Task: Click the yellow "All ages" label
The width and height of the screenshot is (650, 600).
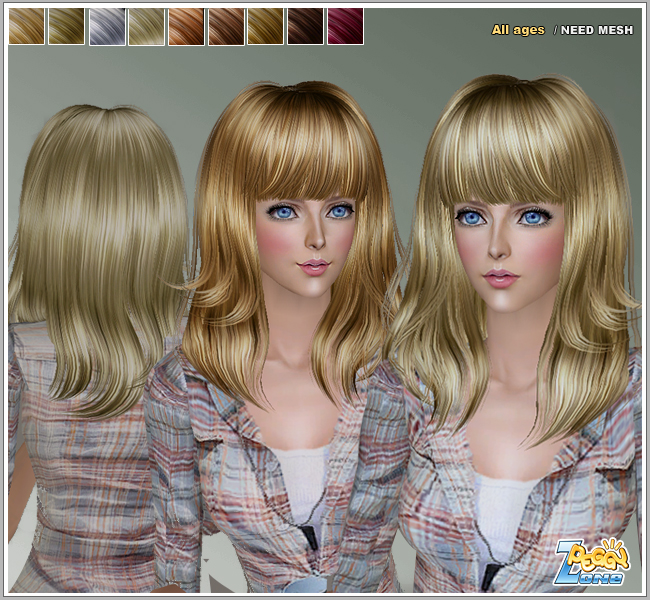Action: click(518, 30)
